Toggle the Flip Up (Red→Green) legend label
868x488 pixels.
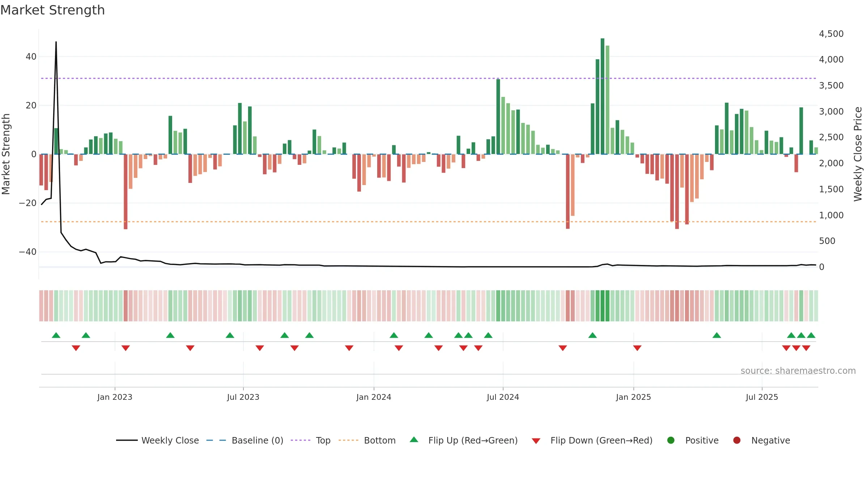pos(473,441)
